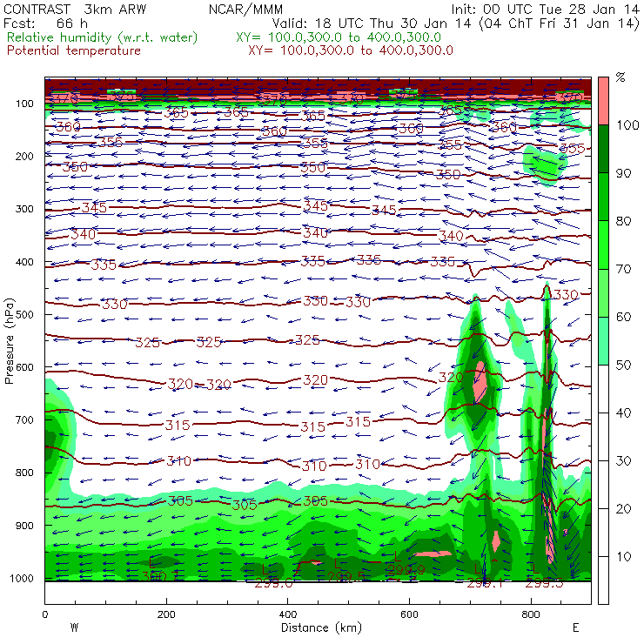The height and width of the screenshot is (644, 644).
Task: Click the '%' unit label above the colorbar
Action: 621,77
